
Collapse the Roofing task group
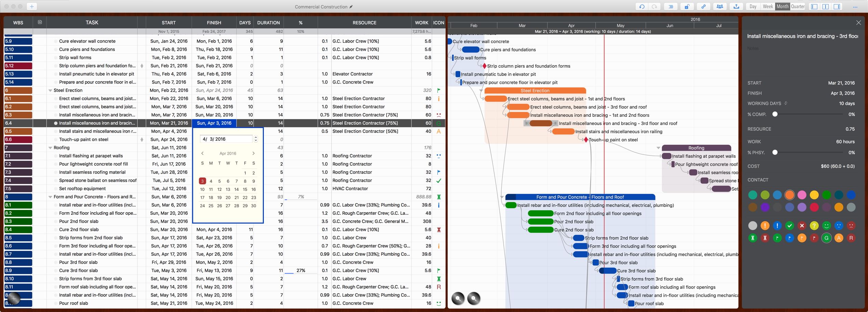(50, 148)
